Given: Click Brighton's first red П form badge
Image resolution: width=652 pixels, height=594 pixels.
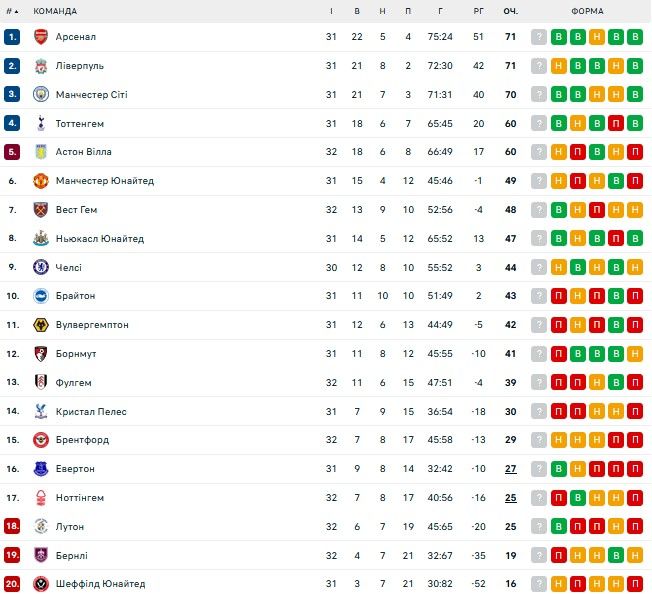Looking at the screenshot, I should coord(559,296).
